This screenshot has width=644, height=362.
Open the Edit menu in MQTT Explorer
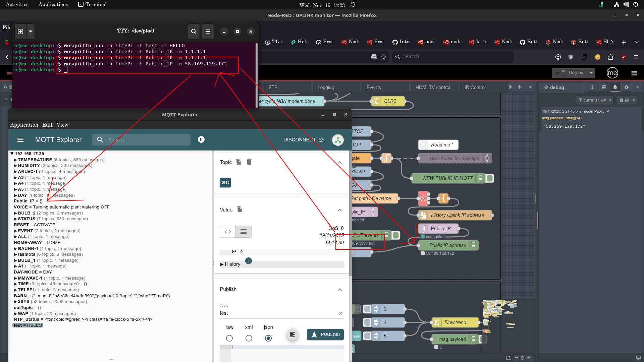(47, 125)
